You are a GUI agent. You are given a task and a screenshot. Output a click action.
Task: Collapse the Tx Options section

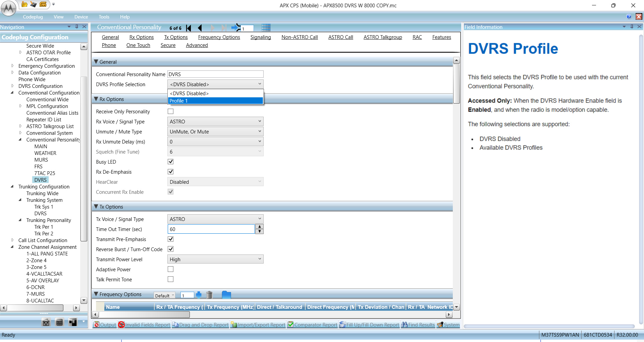(x=96, y=207)
